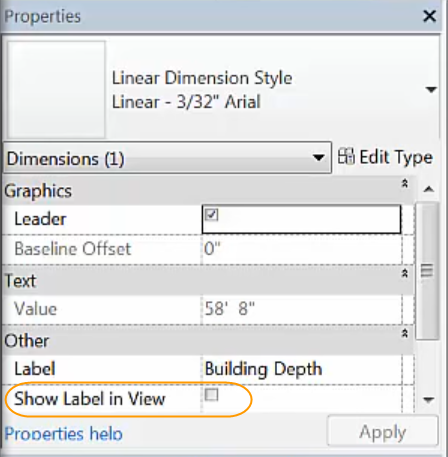Open the Dimensions (1) filter dropdown
Image resolution: width=448 pixels, height=457 pixels.
click(x=167, y=158)
